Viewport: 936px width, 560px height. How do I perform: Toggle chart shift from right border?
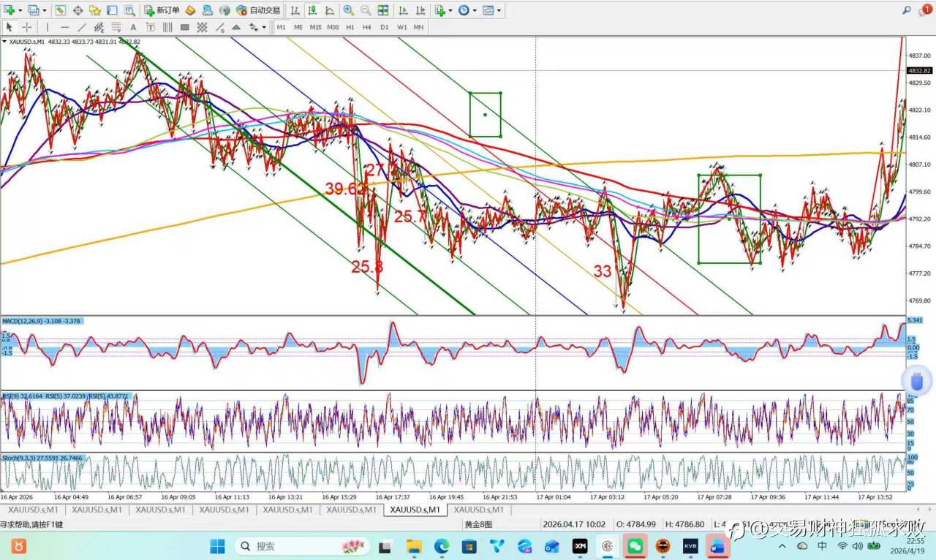[420, 10]
